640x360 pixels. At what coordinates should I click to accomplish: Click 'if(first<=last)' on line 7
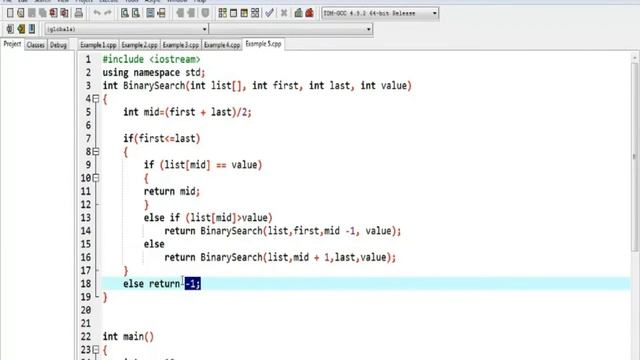(x=162, y=138)
